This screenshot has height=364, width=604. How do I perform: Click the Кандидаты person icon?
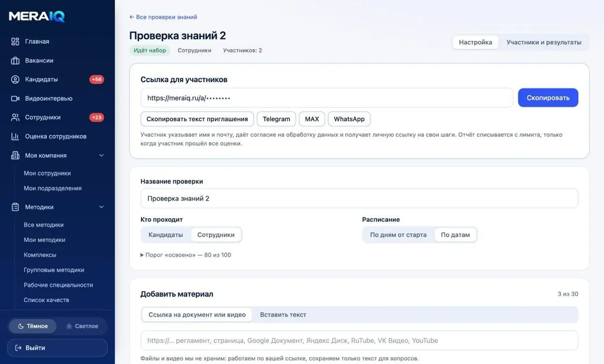(x=15, y=80)
